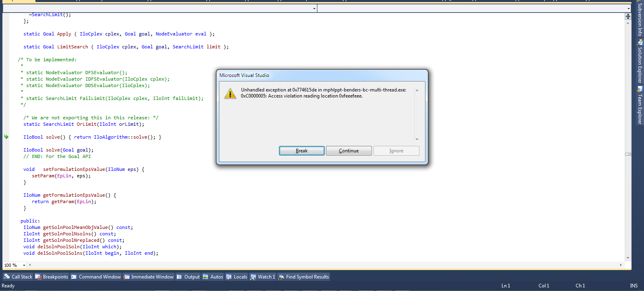
Task: Click 'Col 1' in the status bar
Action: coord(544,286)
